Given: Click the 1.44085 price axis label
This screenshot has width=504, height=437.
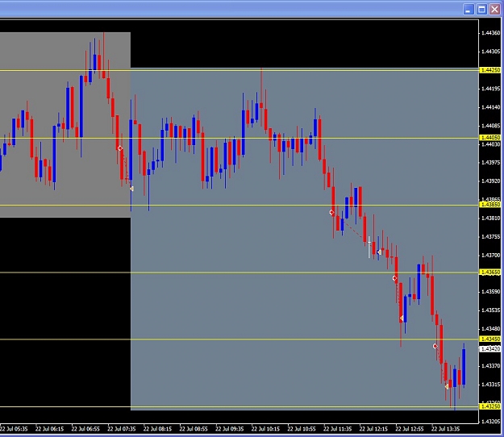Looking at the screenshot, I should (490, 126).
